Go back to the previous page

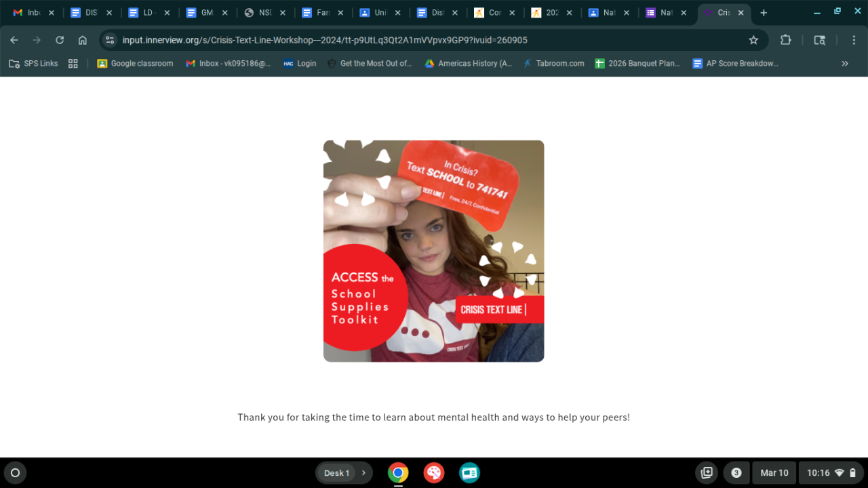(14, 40)
